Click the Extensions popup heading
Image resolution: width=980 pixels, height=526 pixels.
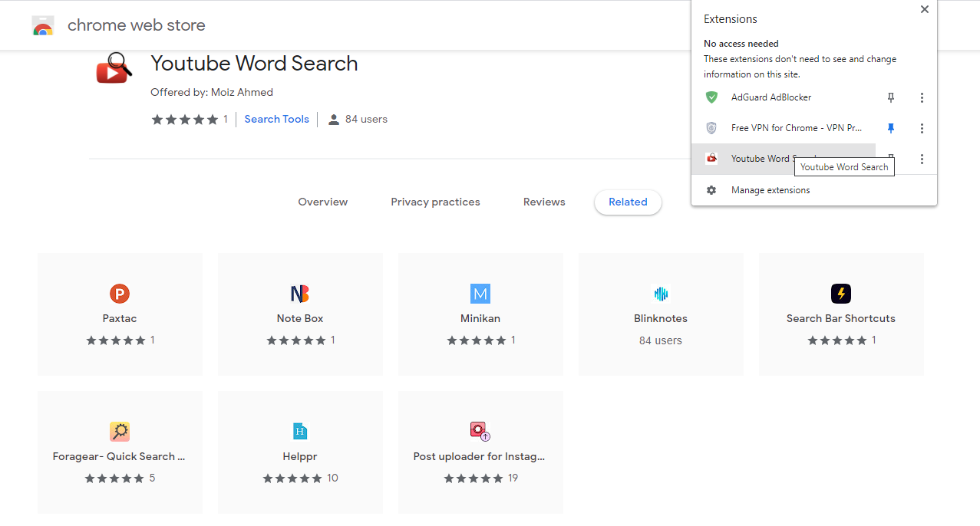(731, 19)
